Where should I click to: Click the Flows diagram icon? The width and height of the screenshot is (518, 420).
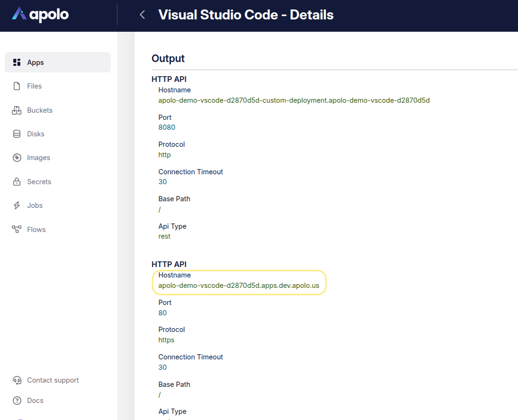(x=17, y=230)
